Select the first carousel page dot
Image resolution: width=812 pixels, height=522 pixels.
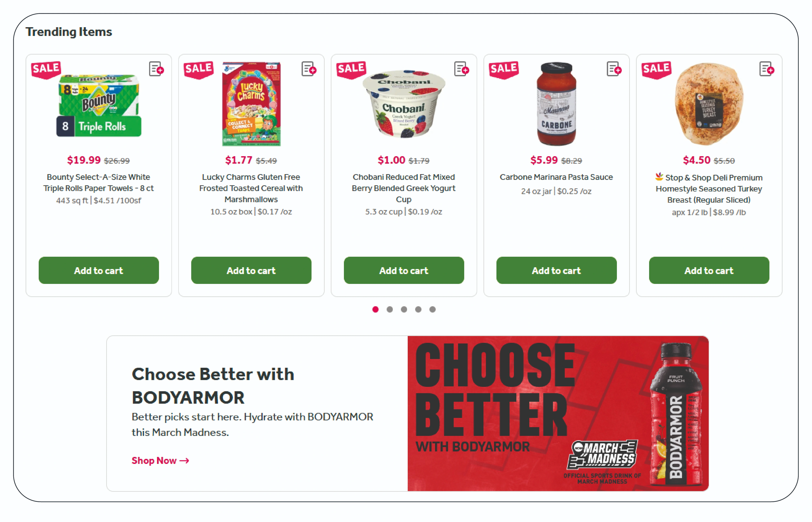375,309
